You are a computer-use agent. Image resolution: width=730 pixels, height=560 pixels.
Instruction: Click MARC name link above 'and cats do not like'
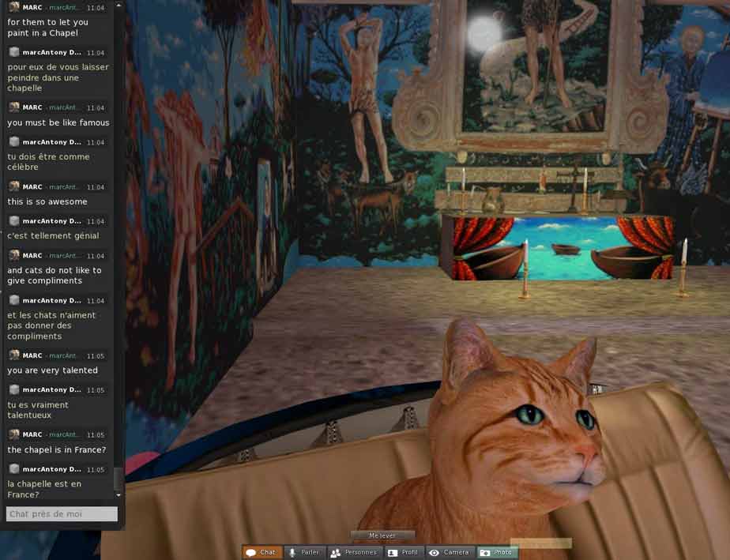pos(32,256)
